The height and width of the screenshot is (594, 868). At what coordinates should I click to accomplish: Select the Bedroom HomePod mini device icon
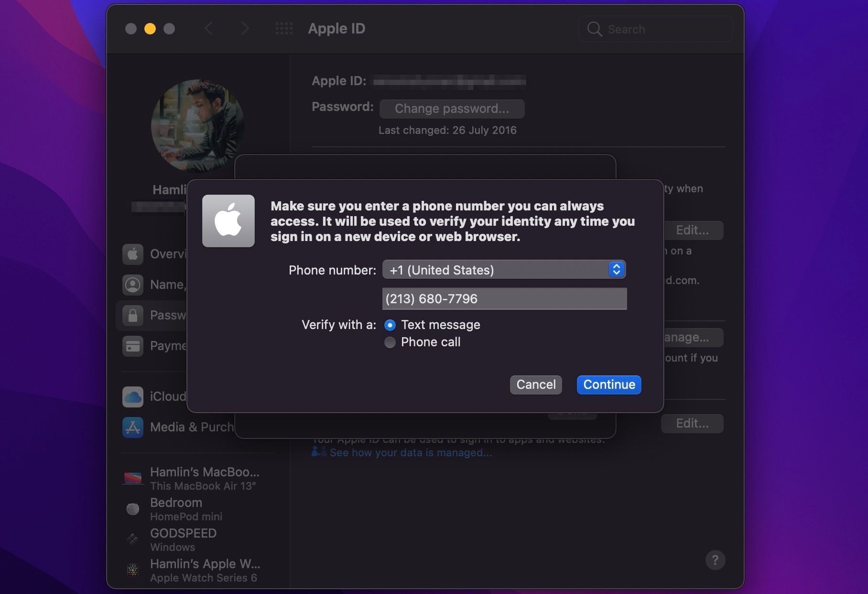133,508
